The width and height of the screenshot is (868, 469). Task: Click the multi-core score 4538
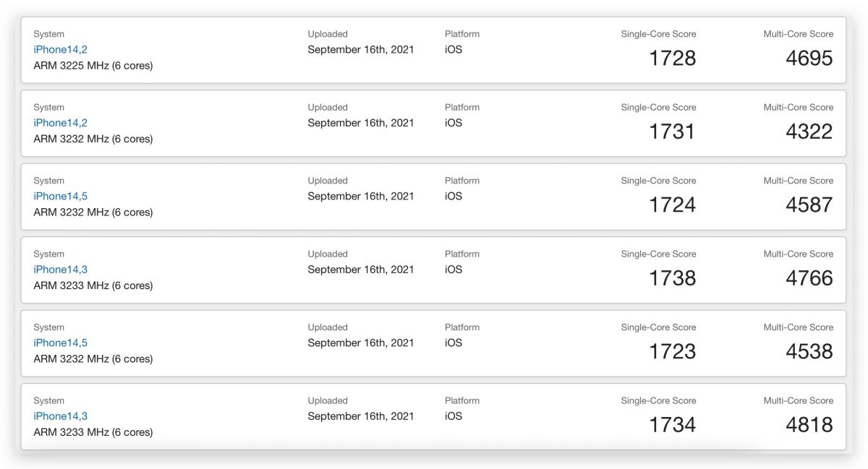[809, 351]
